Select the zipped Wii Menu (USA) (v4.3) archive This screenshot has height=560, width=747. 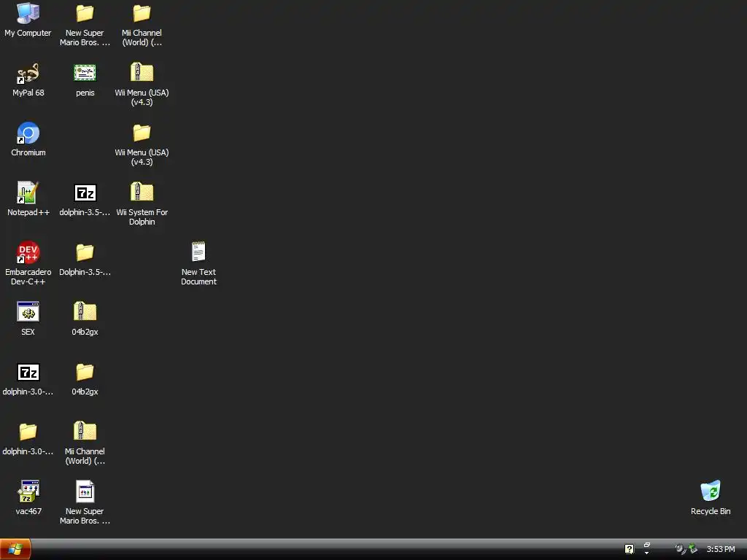click(142, 73)
